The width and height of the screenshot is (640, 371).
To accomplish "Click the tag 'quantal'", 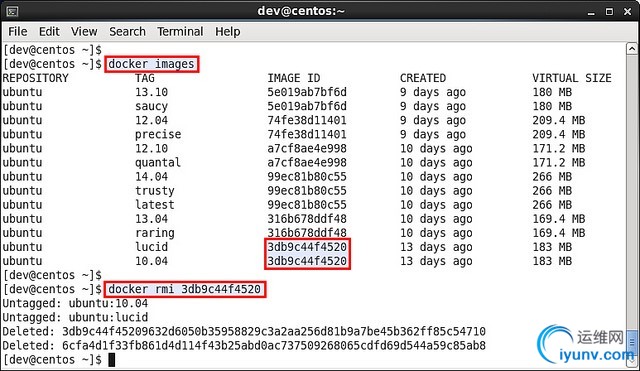I will point(158,162).
